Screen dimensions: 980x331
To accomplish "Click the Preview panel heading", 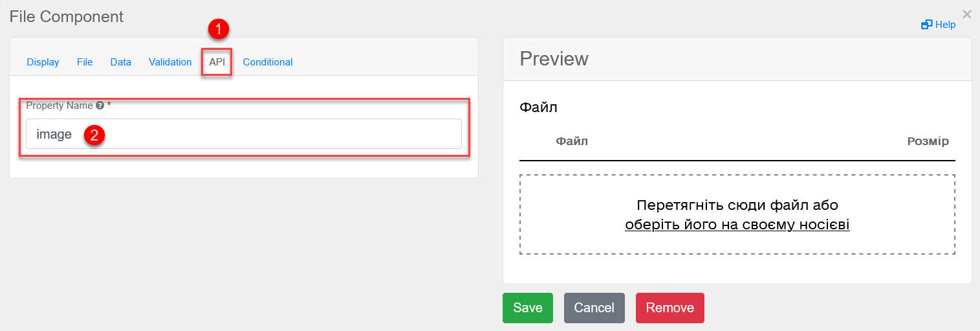I will (554, 59).
